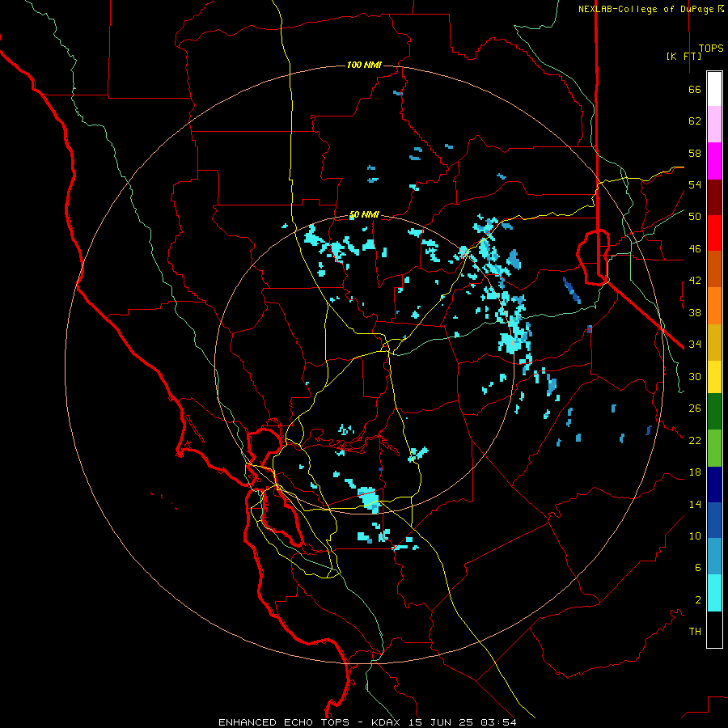Click the TOPS legend title
The height and width of the screenshot is (728, 728).
point(711,48)
